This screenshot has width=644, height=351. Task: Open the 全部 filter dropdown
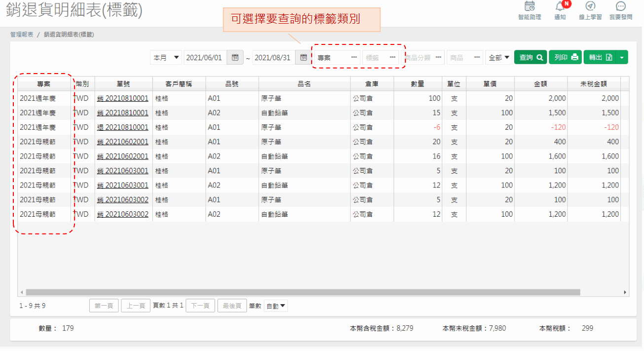point(499,57)
